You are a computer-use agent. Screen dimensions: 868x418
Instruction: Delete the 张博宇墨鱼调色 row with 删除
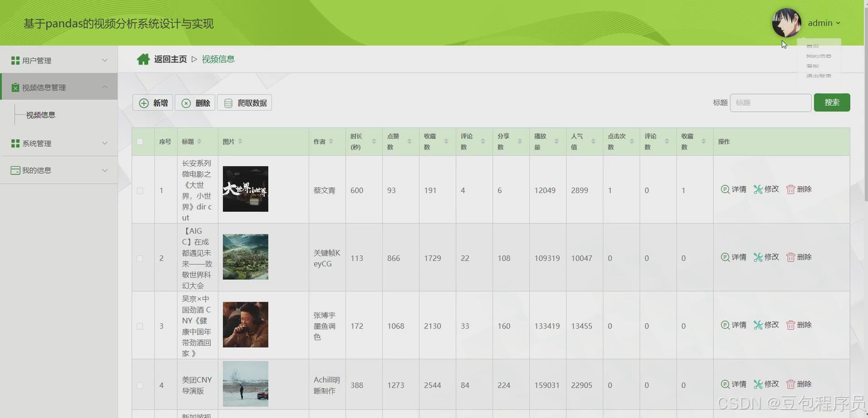(x=799, y=325)
